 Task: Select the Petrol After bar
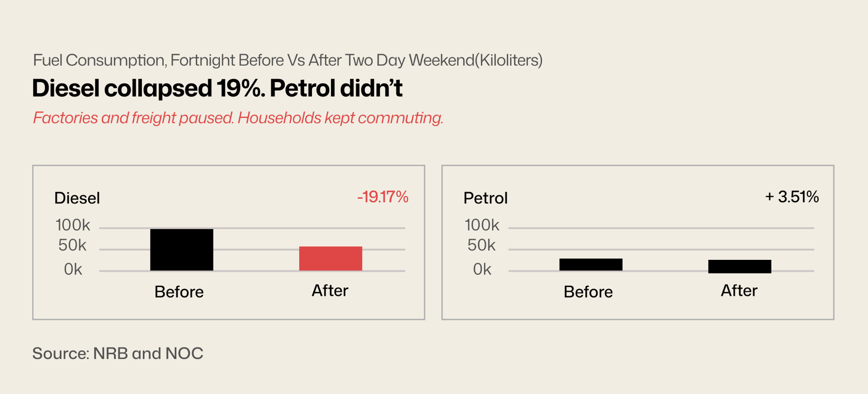[740, 266]
